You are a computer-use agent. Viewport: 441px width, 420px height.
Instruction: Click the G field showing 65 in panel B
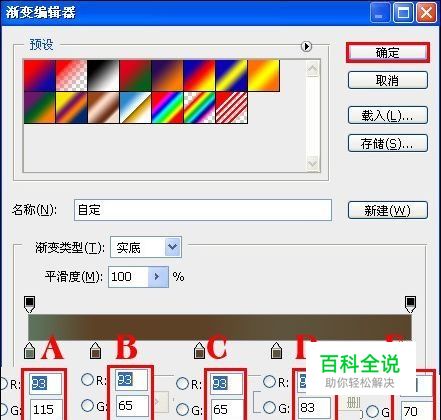click(x=132, y=405)
